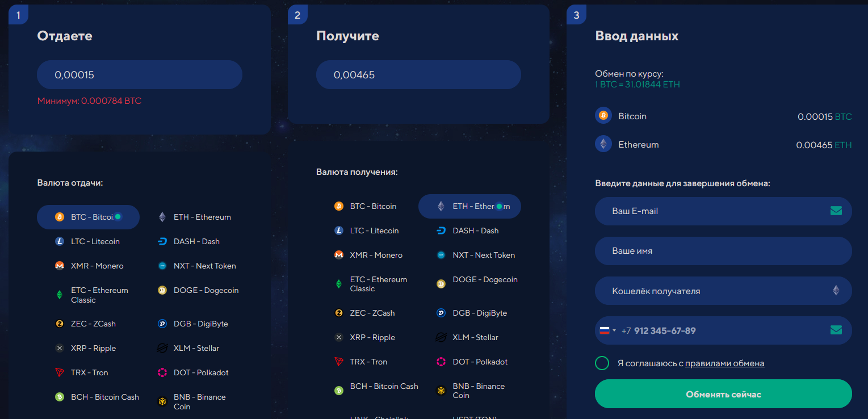Select BTC - Bitcoin as the currency to give

pos(88,217)
